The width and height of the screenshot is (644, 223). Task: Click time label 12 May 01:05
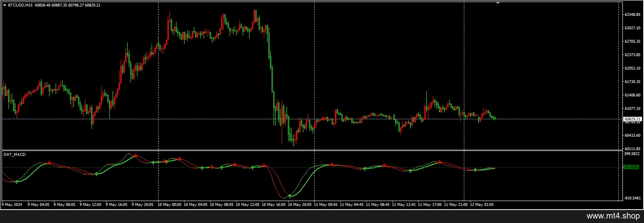[482, 205]
